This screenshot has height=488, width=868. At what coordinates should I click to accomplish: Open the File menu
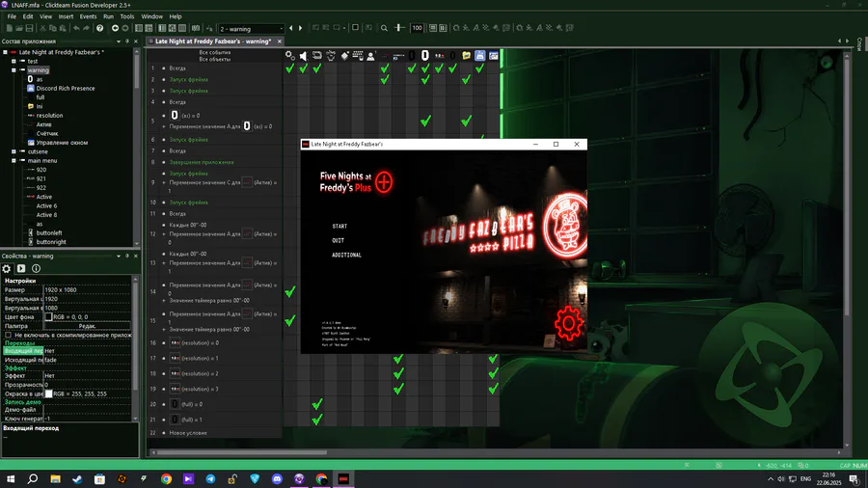(x=12, y=16)
